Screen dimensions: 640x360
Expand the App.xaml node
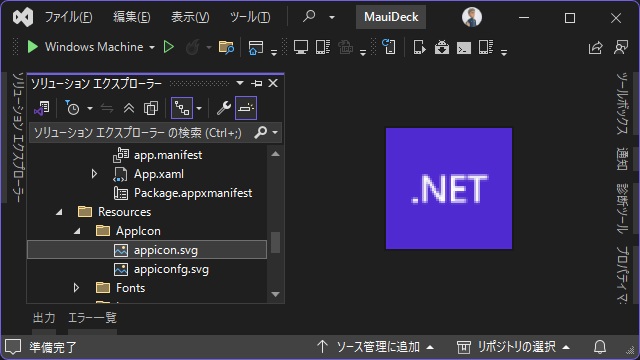coord(94,174)
